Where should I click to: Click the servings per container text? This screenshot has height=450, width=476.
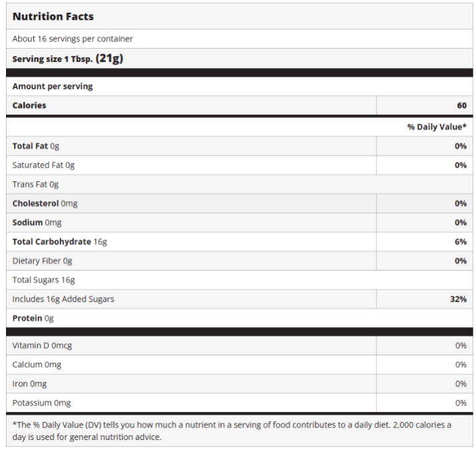click(x=73, y=39)
